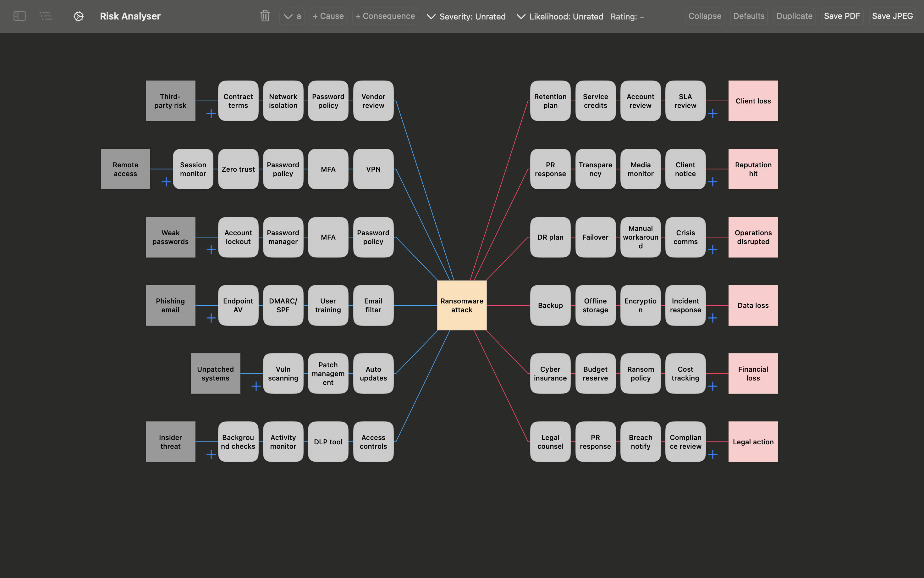Select the Account lockout barrier
The width and height of the screenshot is (924, 578).
click(238, 237)
